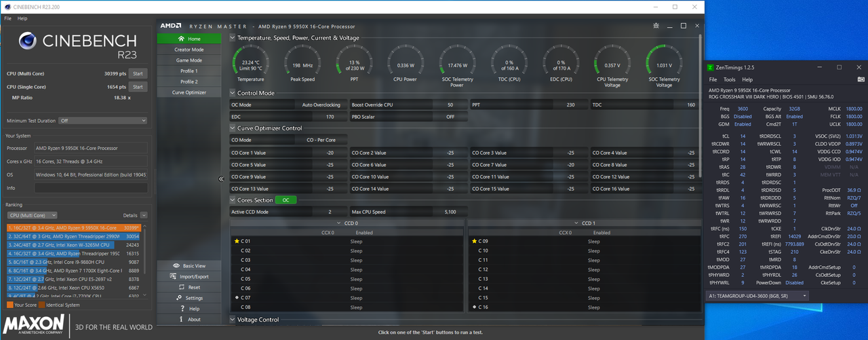This screenshot has width=868, height=340.
Task: Select Profile 1 tab
Action: coord(189,71)
